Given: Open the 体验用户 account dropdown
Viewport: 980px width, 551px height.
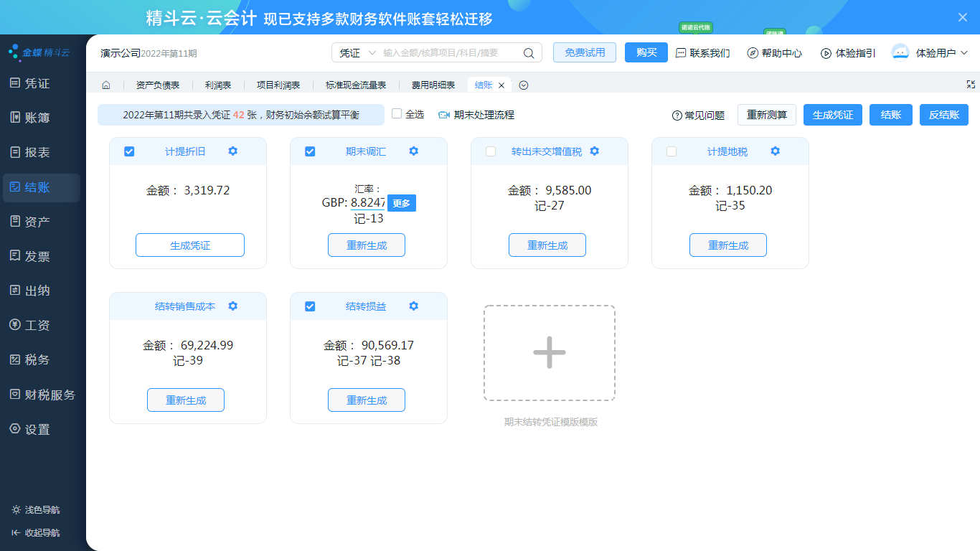Looking at the screenshot, I should (930, 53).
